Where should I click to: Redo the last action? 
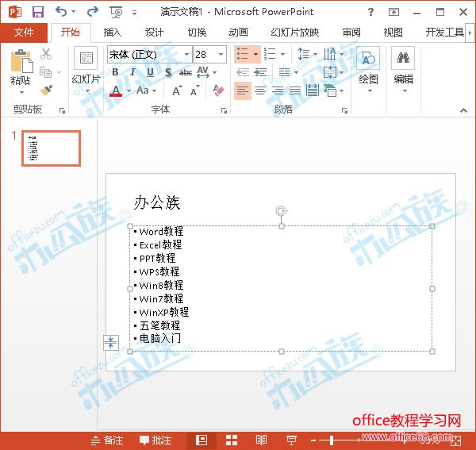point(92,12)
